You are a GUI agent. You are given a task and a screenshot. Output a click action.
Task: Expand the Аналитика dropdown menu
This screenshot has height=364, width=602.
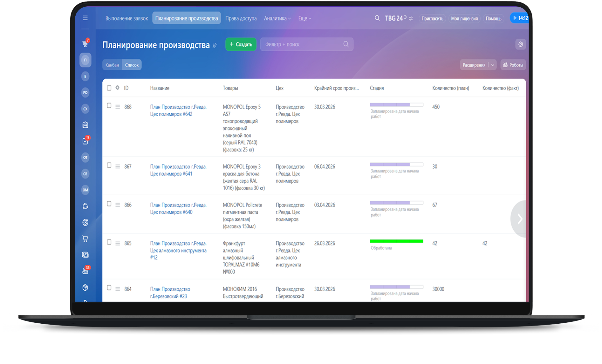point(277,18)
